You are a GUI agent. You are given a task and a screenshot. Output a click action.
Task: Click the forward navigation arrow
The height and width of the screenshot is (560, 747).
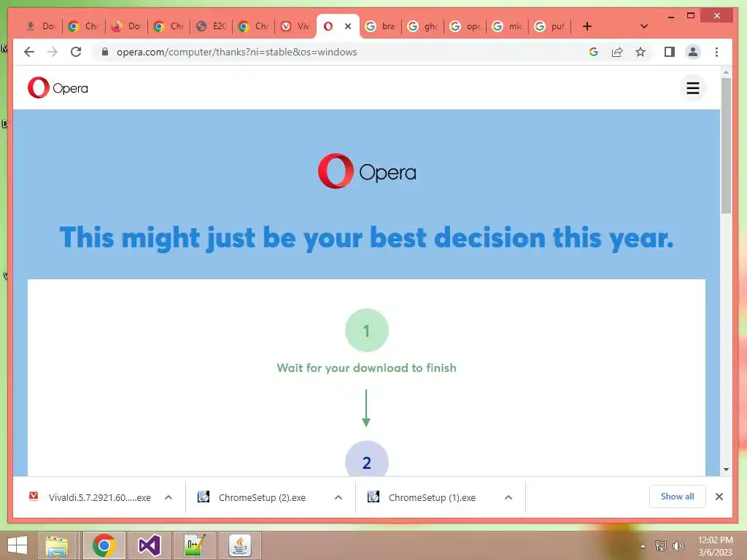coord(53,52)
